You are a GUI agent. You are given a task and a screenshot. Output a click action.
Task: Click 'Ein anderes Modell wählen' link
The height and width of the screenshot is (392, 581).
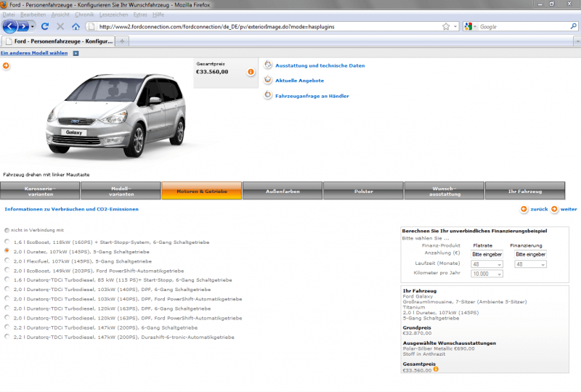coord(34,53)
